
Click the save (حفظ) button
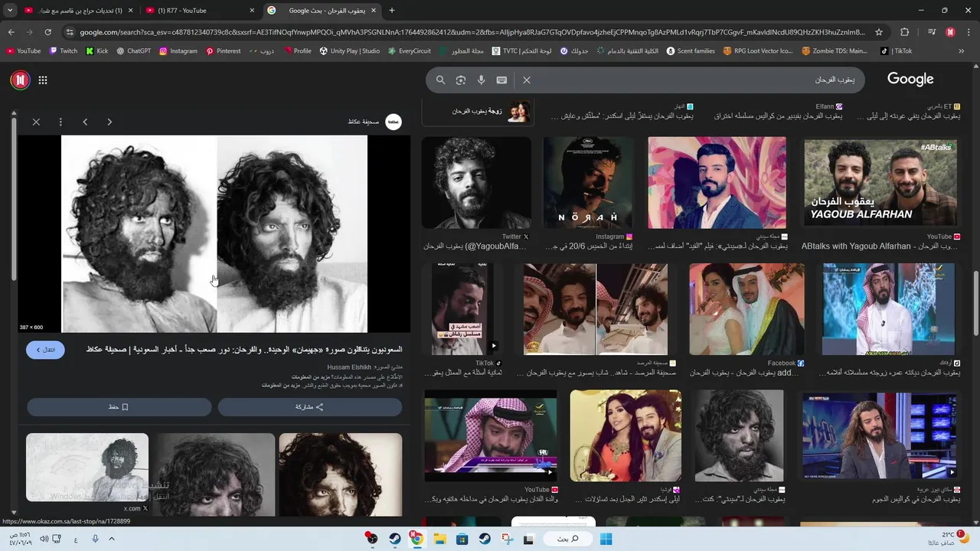click(119, 407)
